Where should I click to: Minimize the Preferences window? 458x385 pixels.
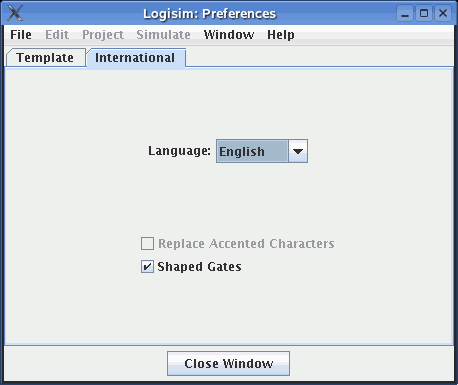click(x=405, y=14)
